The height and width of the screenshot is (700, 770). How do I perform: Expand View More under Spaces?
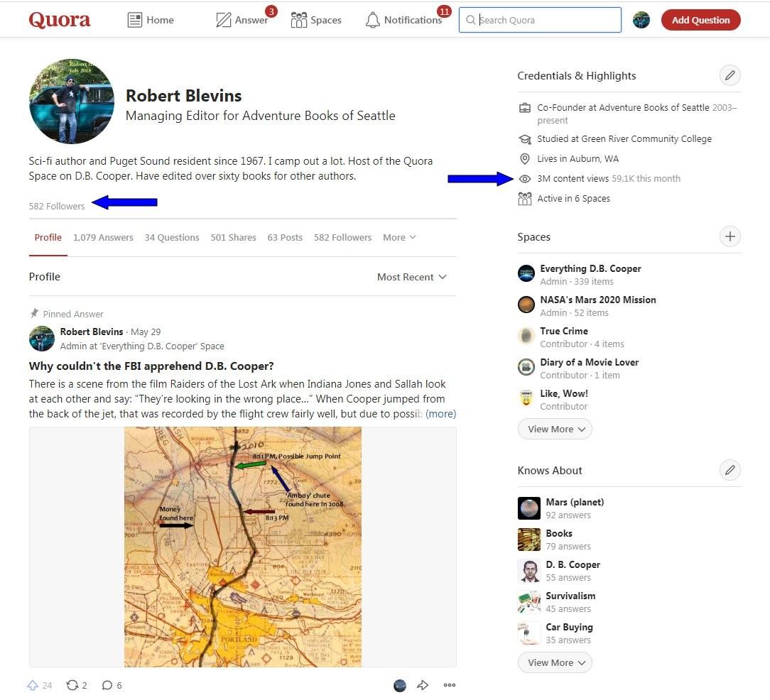555,429
